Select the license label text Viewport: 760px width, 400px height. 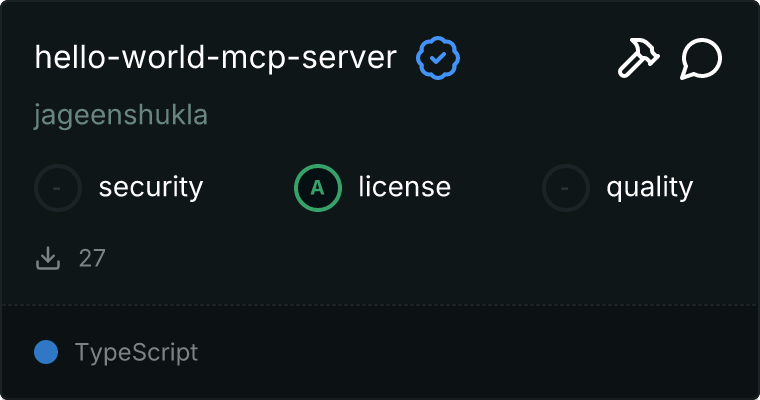click(404, 187)
